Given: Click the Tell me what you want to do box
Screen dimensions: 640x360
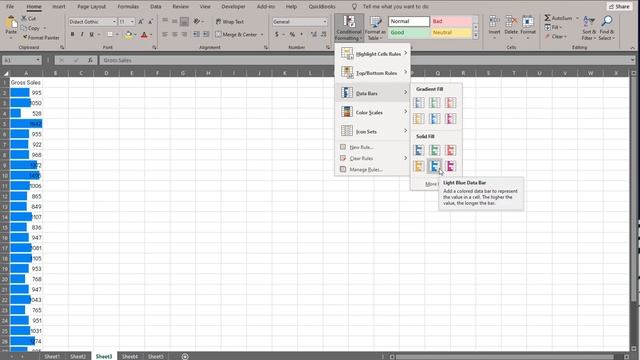Looking at the screenshot, I should (x=396, y=7).
